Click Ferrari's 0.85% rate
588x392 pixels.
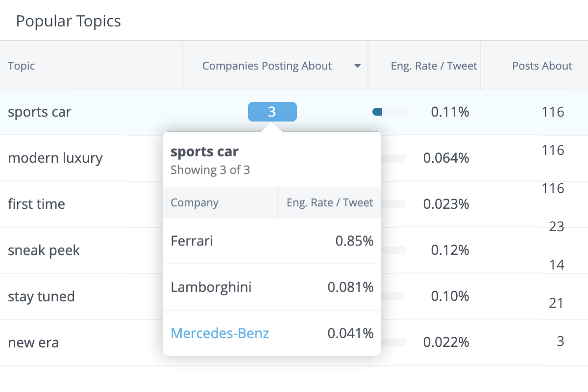click(354, 241)
